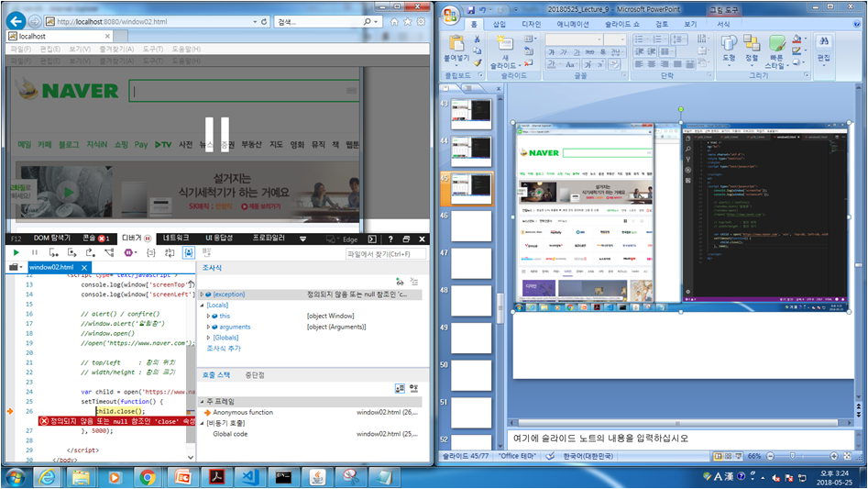Click the delete all watches icon
The height and width of the screenshot is (489, 868).
point(414,282)
